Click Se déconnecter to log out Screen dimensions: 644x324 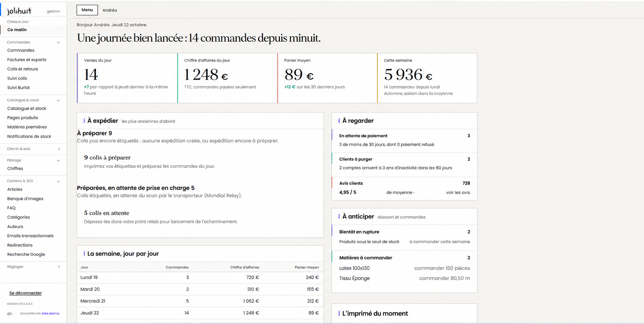point(26,293)
